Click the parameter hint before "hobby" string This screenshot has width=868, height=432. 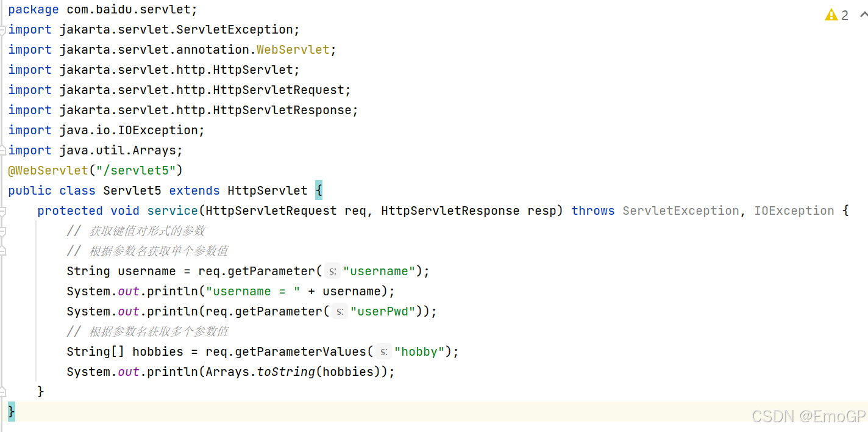pyautogui.click(x=383, y=351)
